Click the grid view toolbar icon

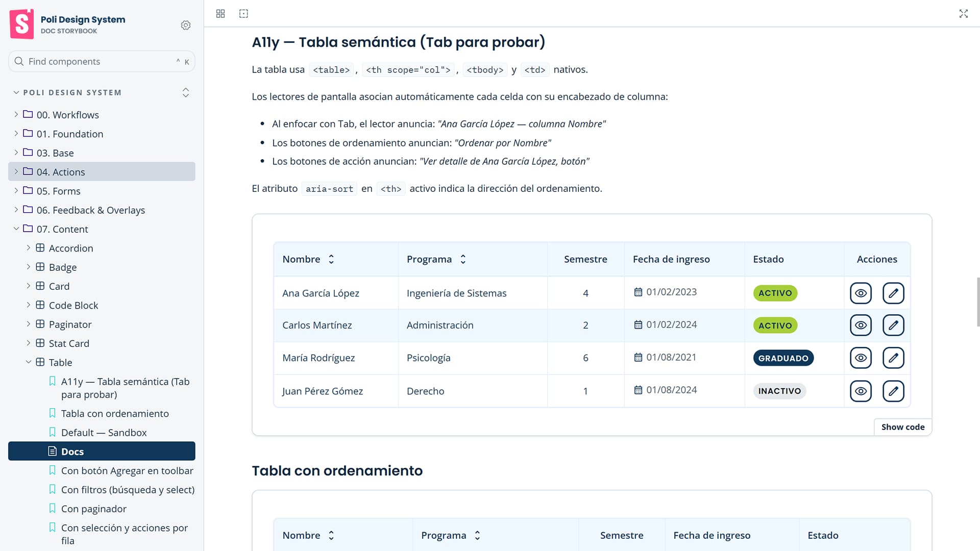click(220, 14)
